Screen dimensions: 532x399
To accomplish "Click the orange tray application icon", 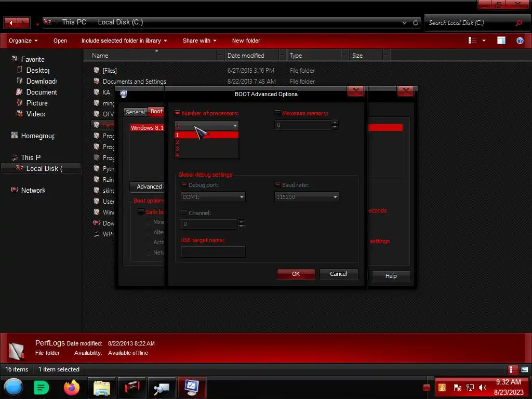I will point(442,387).
